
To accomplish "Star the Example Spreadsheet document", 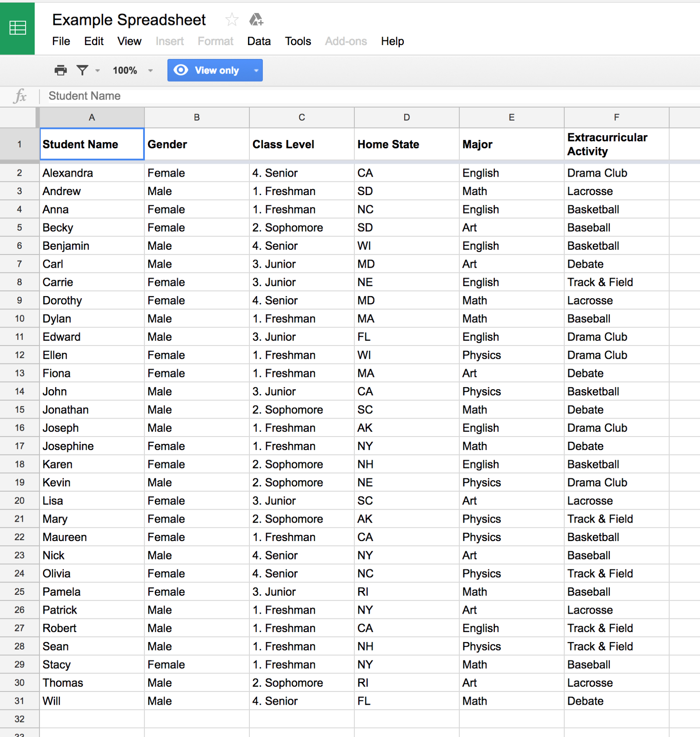I will coord(231,20).
